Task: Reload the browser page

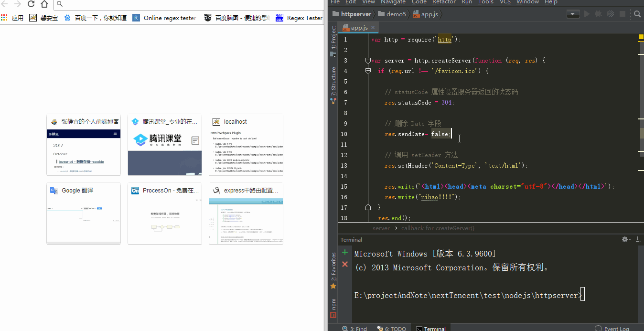Action: [x=31, y=4]
